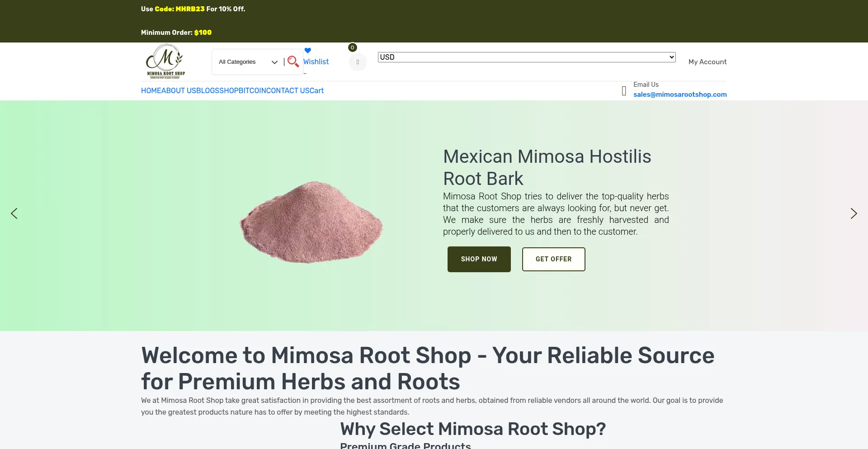This screenshot has height=449, width=868.
Task: Go to previous slide with left arrow
Action: pyautogui.click(x=14, y=213)
